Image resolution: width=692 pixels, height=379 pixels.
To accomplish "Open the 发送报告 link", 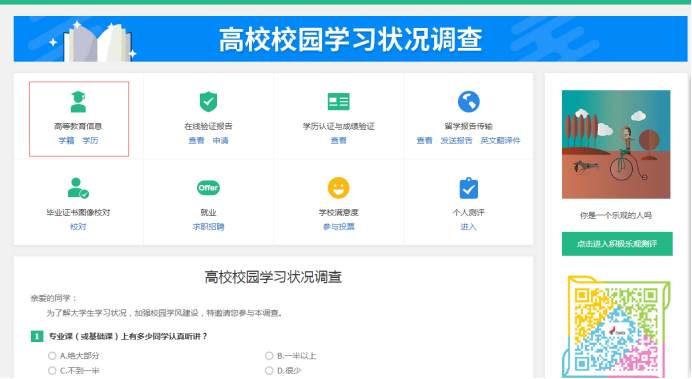I will pos(456,141).
